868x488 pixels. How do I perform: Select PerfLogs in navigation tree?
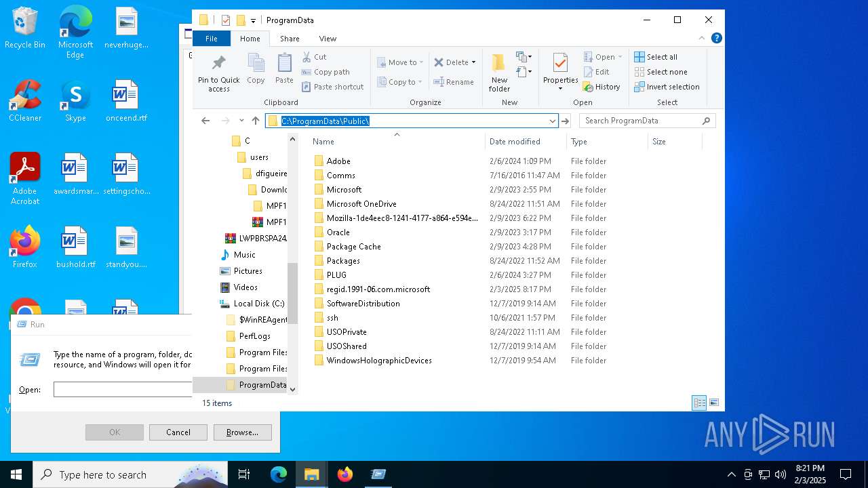coord(254,336)
